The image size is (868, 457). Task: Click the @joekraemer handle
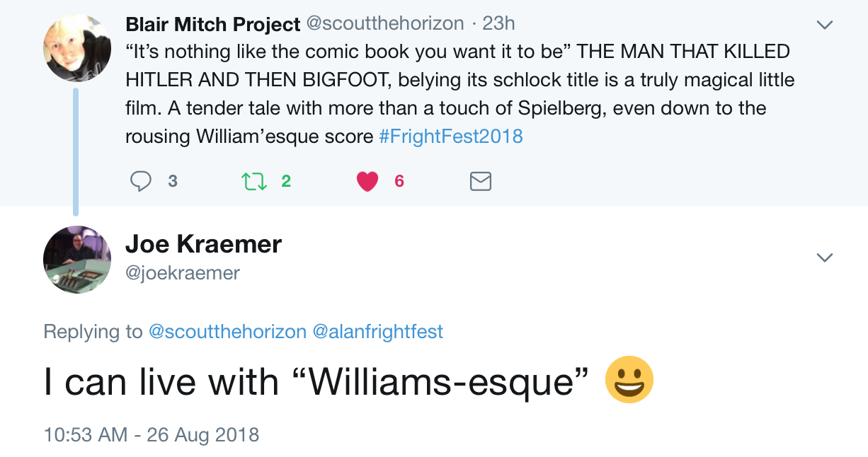[x=183, y=272]
